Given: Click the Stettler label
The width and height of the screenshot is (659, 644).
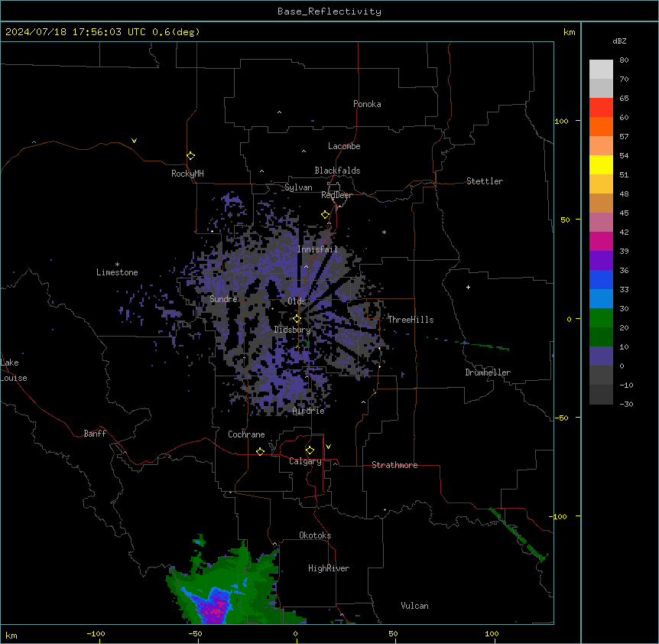Looking at the screenshot, I should pos(485,181).
